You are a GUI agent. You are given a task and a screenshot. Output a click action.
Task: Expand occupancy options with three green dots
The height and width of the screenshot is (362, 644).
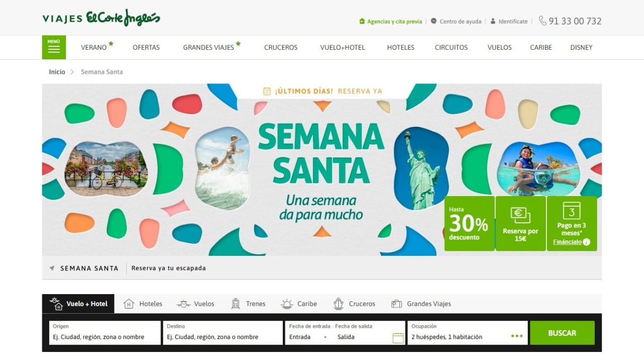[517, 336]
